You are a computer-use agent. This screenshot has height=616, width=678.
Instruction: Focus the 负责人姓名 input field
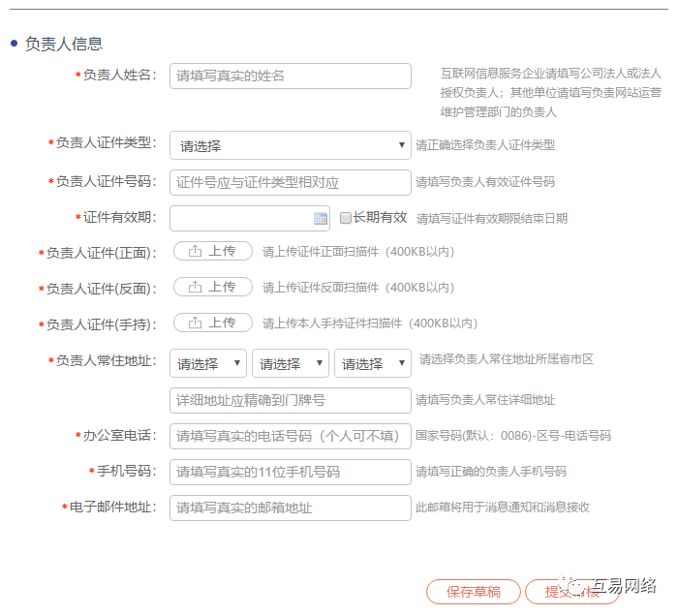point(291,77)
